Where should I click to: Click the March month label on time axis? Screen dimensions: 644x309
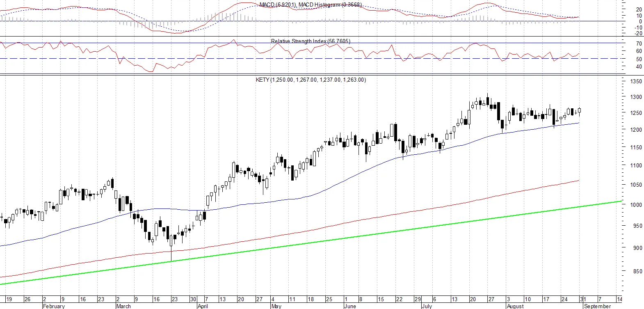[123, 306]
